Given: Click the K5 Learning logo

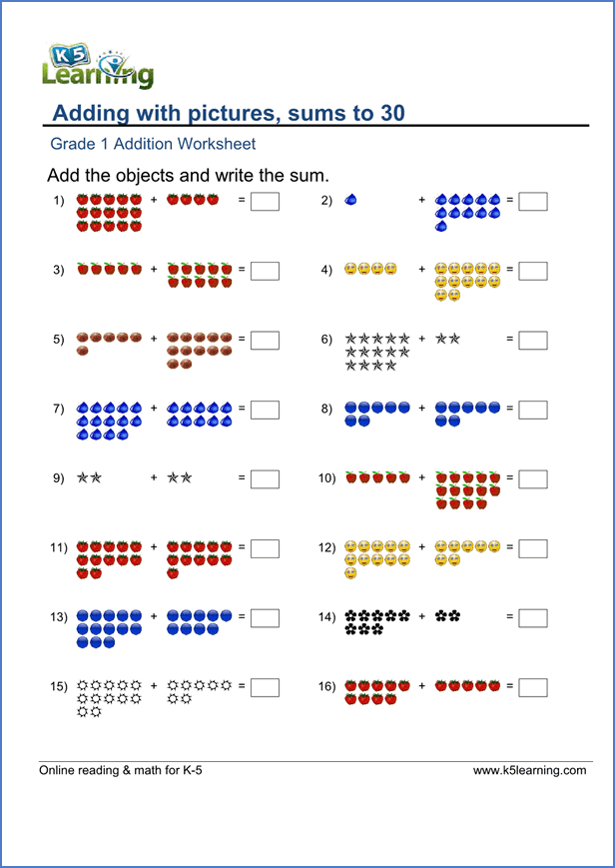Looking at the screenshot, I should click(98, 65).
